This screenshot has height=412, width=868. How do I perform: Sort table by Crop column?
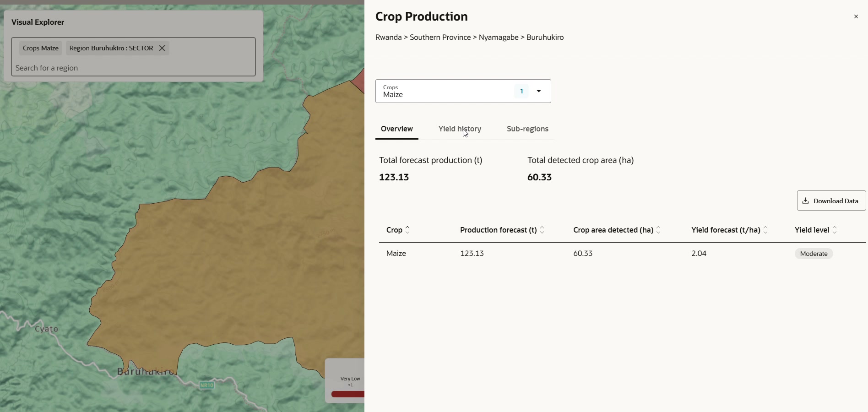[408, 230]
